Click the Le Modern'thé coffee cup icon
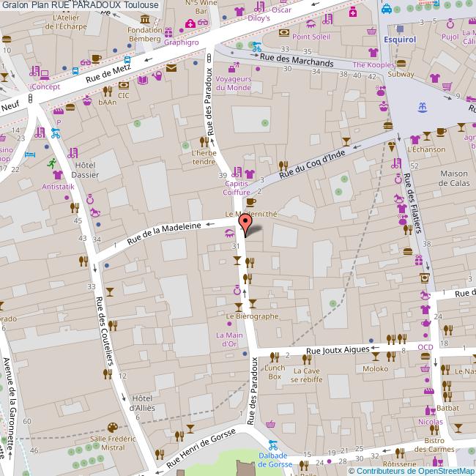 [250, 201]
